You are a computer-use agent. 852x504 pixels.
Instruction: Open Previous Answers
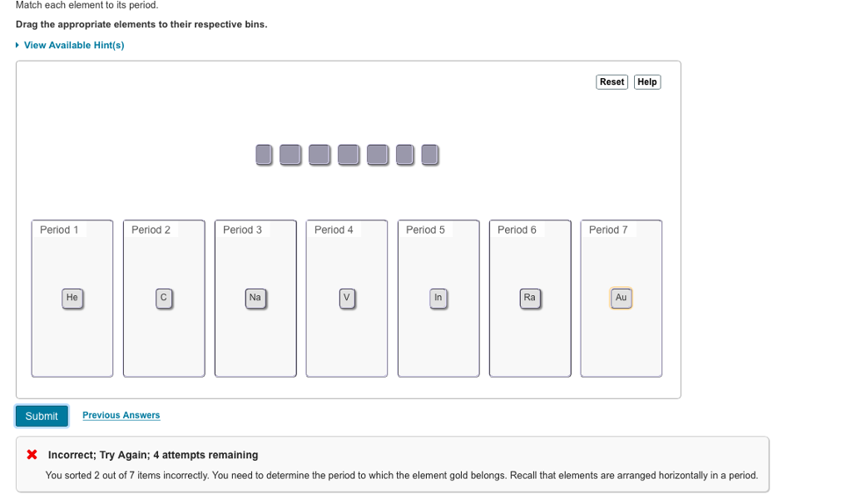[x=121, y=415]
